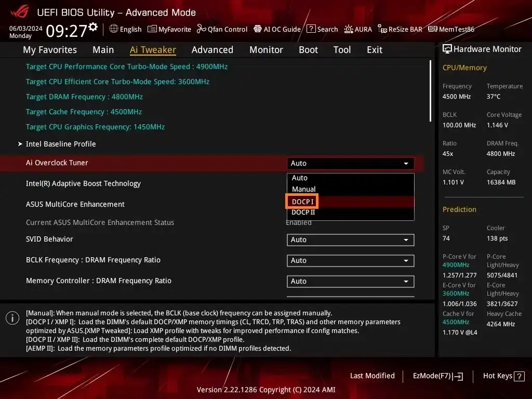The height and width of the screenshot is (399, 532).
Task: Click the 138 pts cooler score
Action: [497, 238]
